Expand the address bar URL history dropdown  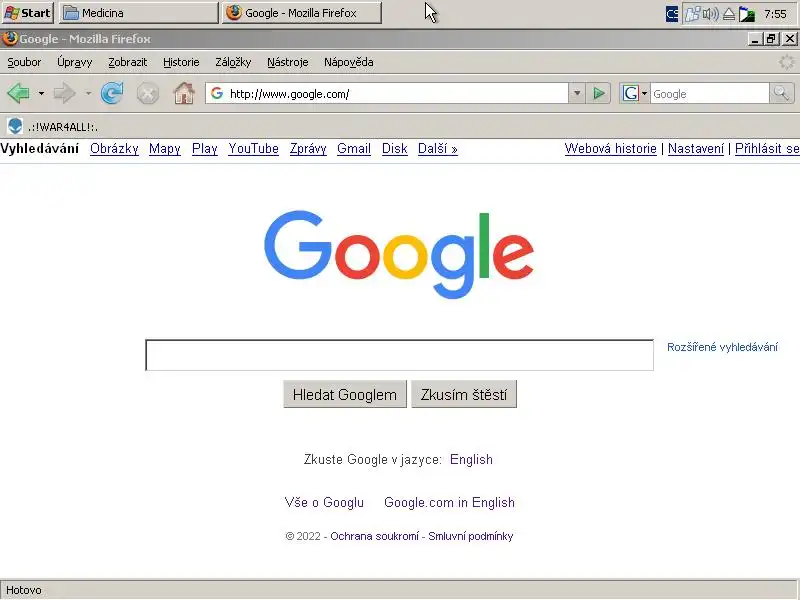coord(577,93)
